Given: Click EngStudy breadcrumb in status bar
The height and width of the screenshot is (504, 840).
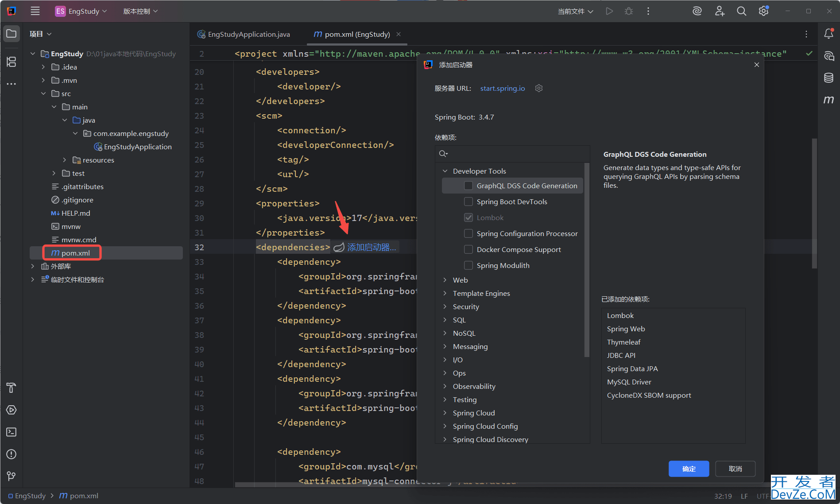Looking at the screenshot, I should (27, 496).
